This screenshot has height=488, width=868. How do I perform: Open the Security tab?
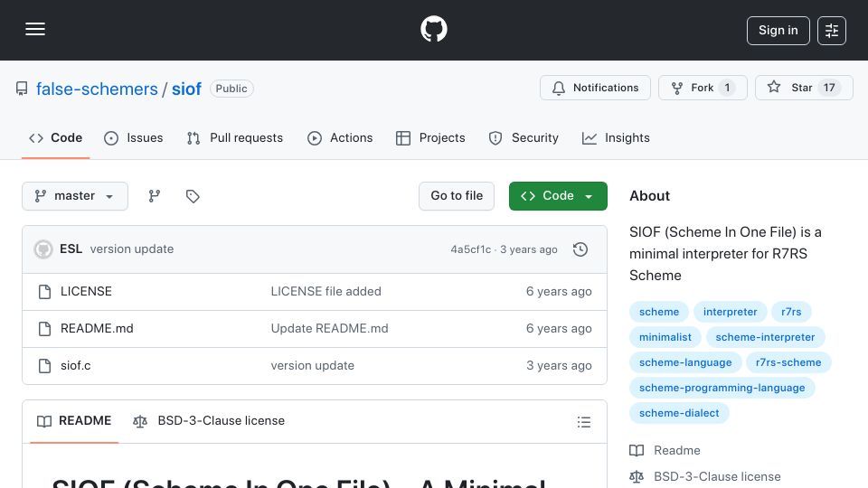click(524, 137)
